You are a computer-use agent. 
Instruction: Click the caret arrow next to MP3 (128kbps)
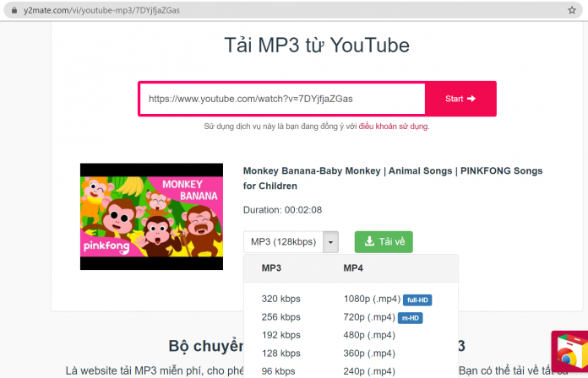click(330, 242)
